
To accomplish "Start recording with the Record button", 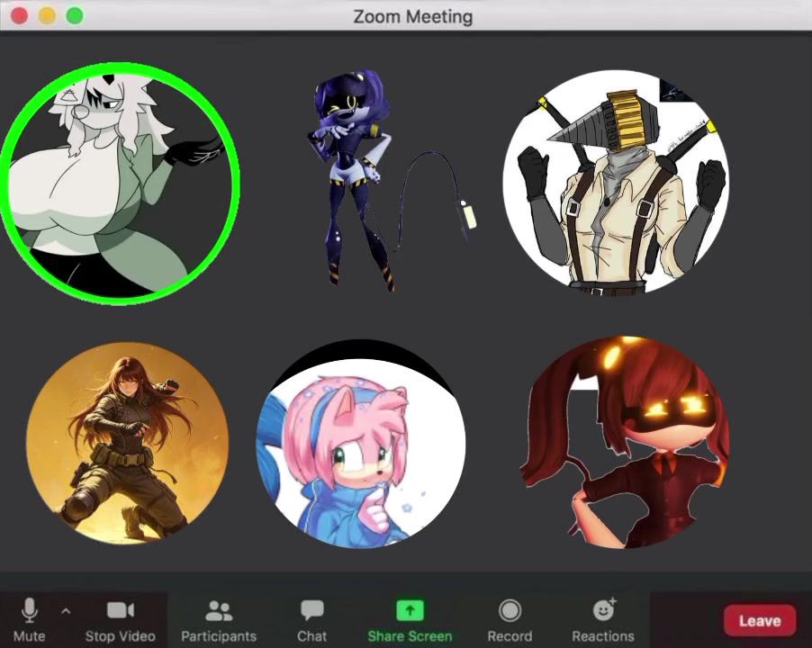I will click(x=510, y=620).
